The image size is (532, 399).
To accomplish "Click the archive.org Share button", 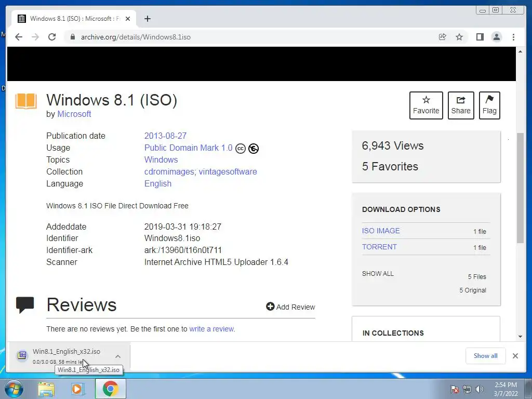I will tap(461, 105).
